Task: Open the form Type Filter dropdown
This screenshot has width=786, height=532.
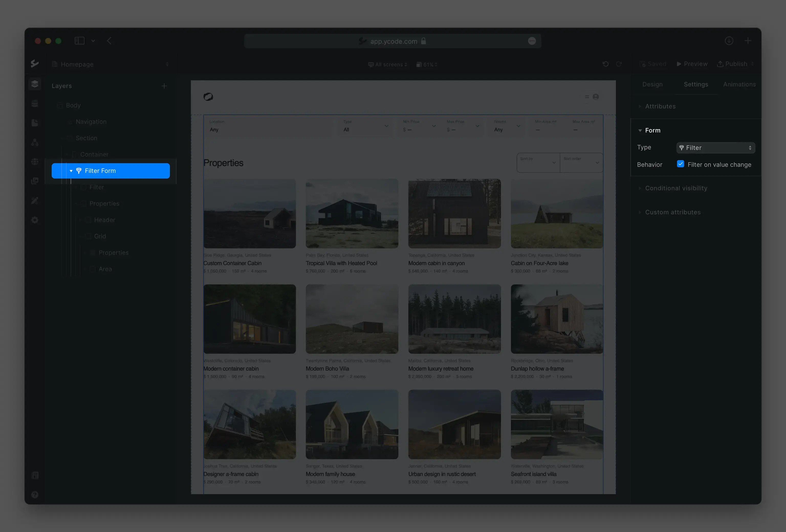Action: coord(716,148)
